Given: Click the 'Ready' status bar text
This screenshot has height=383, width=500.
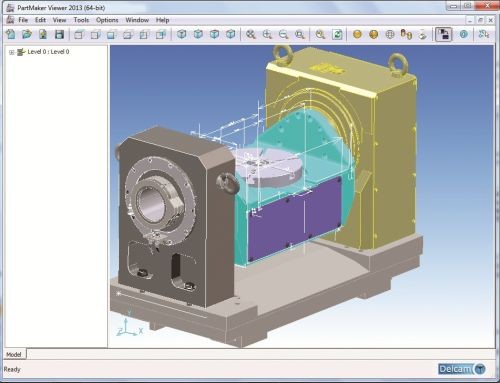Looking at the screenshot, I should (12, 369).
